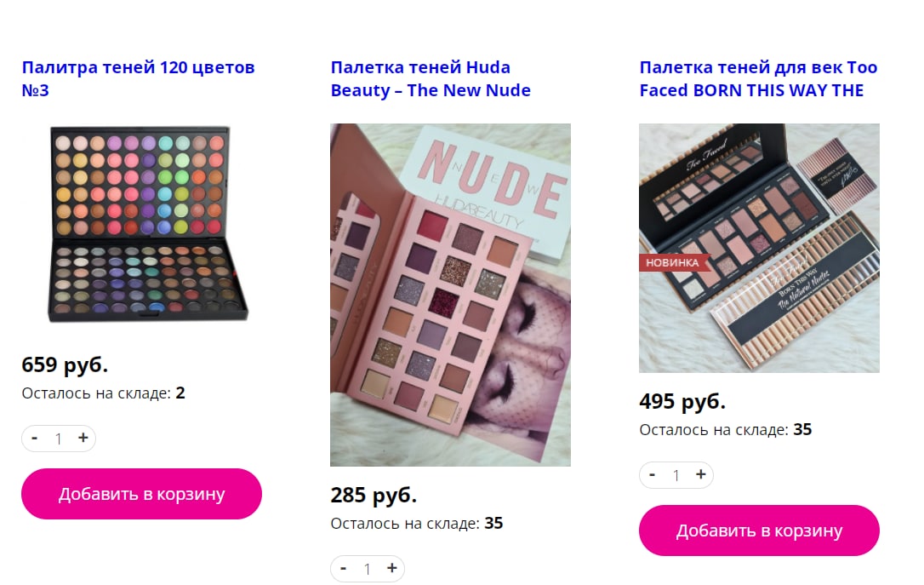
Task: Edit quantity field for Huda Beauty palette
Action: 367,569
